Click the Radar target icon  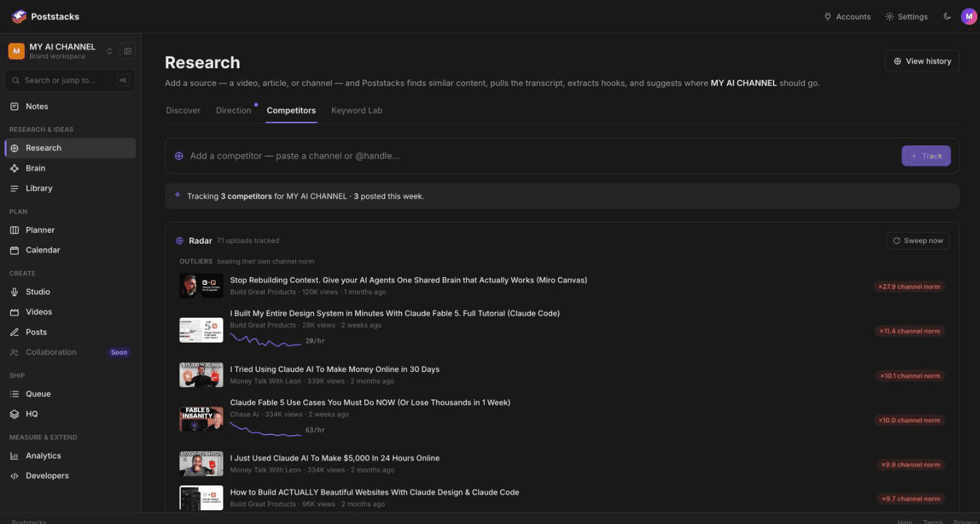pos(179,241)
